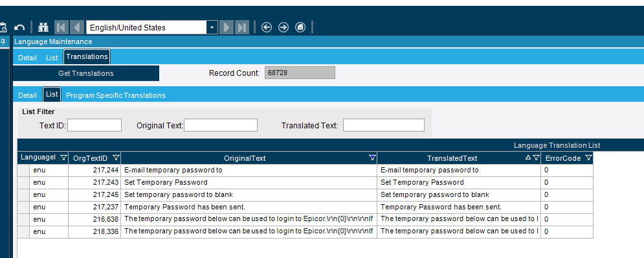
Task: Select row selector for OrgTextID 217,237
Action: point(23,207)
